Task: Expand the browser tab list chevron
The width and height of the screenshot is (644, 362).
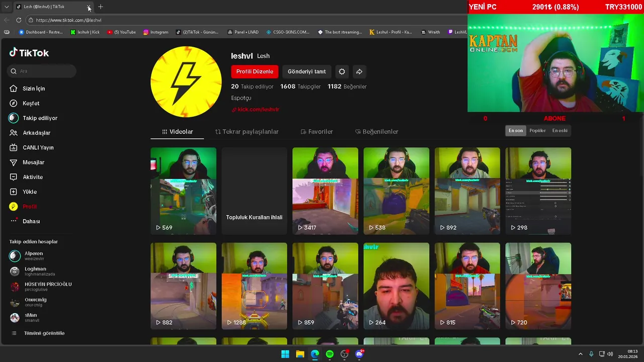Action: (x=7, y=7)
